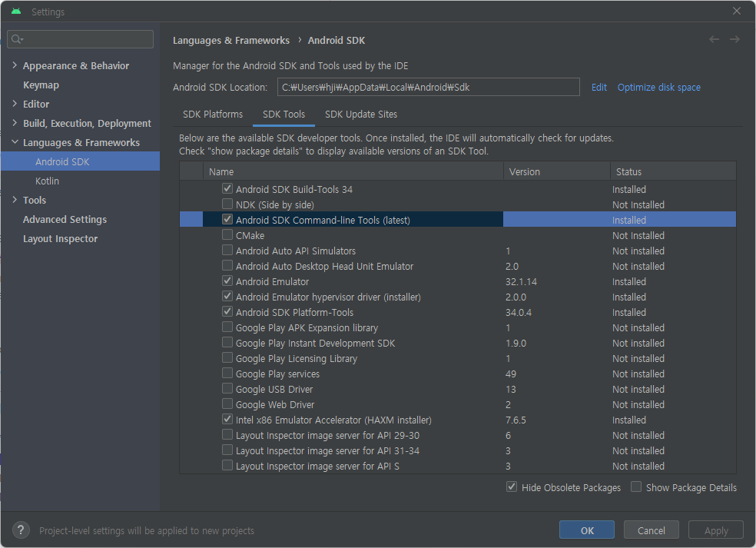Uncheck Intel x86 Emulator Accelerator HAXM

click(227, 419)
